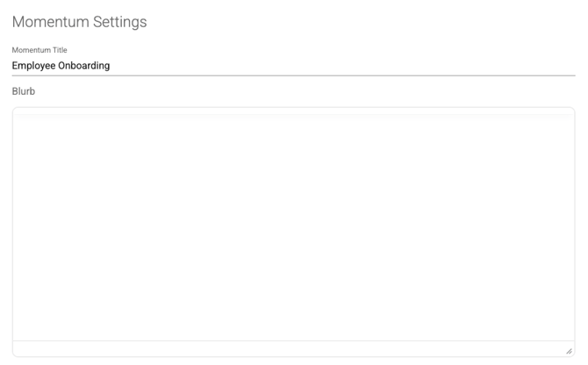Click the resize handle of the Blurb editor
The image size is (588, 365).
[569, 351]
